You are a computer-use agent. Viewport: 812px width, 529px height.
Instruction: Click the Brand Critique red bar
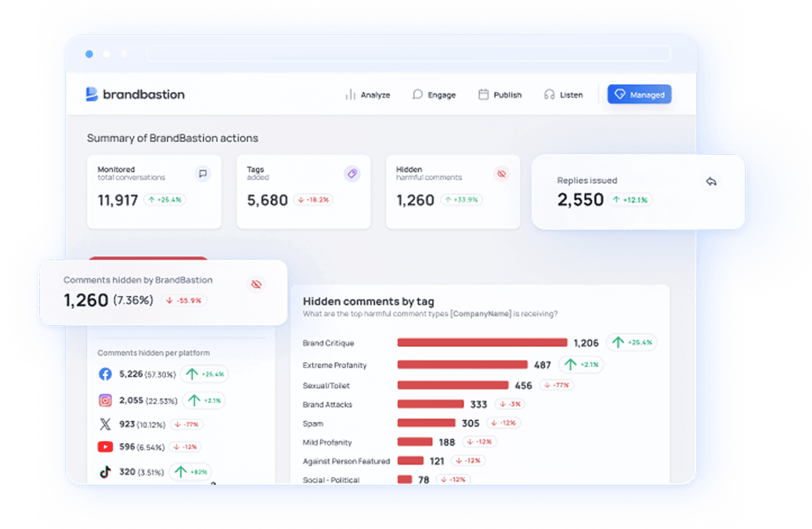coord(482,343)
